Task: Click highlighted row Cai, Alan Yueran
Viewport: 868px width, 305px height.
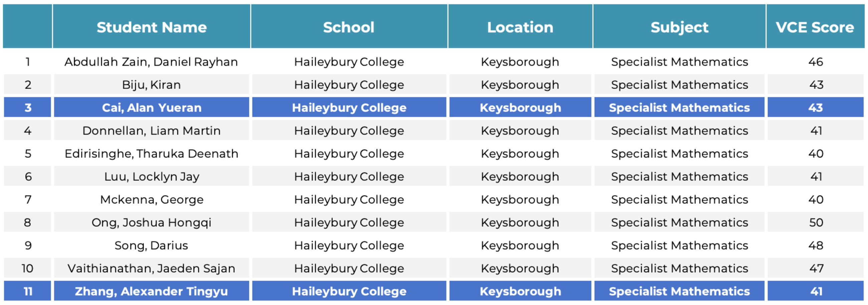Action: click(151, 108)
